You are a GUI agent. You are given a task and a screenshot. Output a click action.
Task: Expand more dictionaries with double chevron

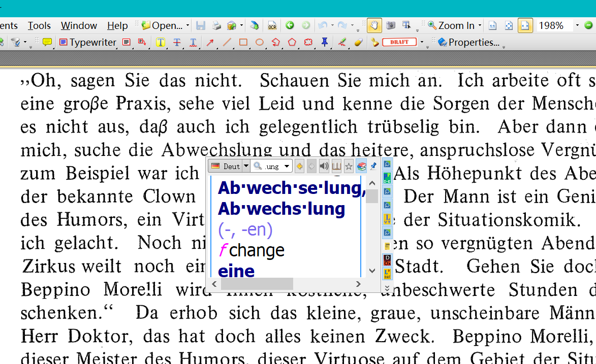point(387,288)
